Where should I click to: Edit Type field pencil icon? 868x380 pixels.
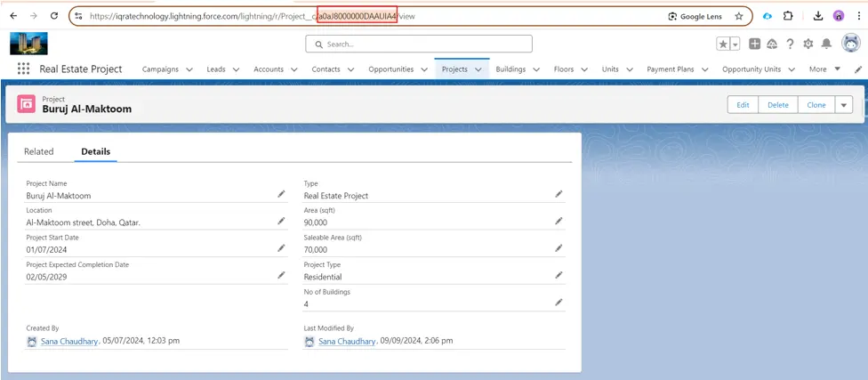(x=559, y=194)
